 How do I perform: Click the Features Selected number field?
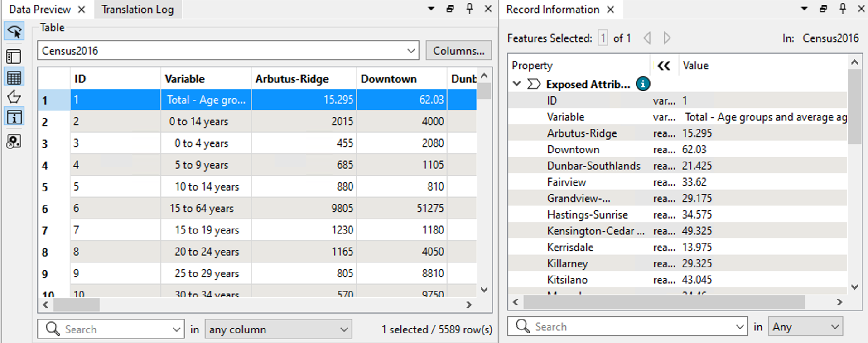[603, 38]
